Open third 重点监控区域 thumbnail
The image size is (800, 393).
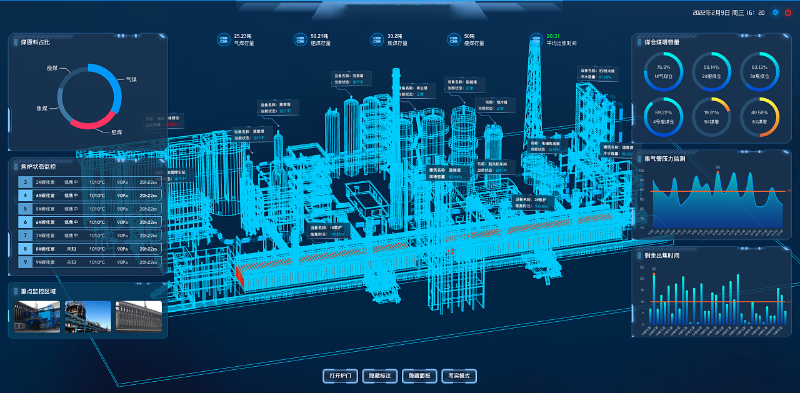(x=139, y=316)
